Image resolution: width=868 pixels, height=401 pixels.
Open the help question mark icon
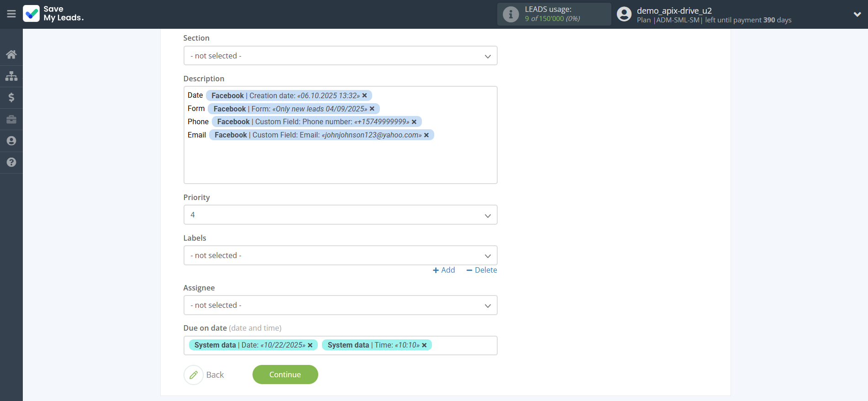click(x=11, y=162)
